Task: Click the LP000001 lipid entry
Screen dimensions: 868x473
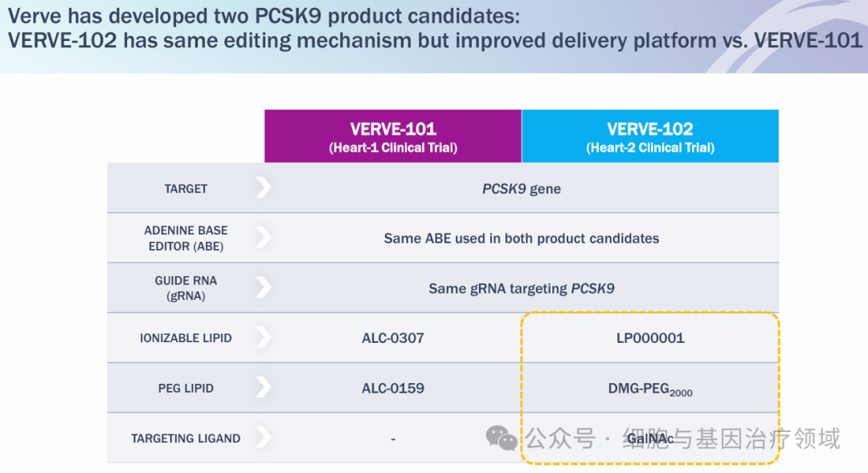Action: coord(650,338)
